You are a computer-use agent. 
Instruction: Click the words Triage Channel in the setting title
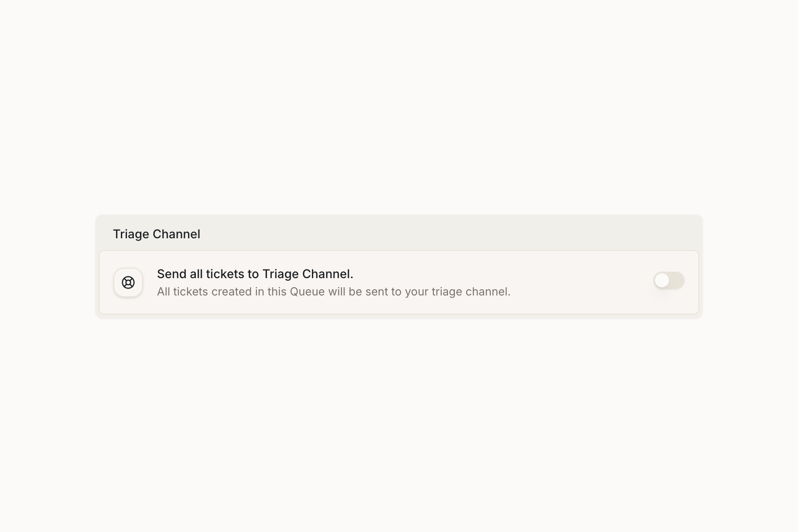[x=307, y=274]
